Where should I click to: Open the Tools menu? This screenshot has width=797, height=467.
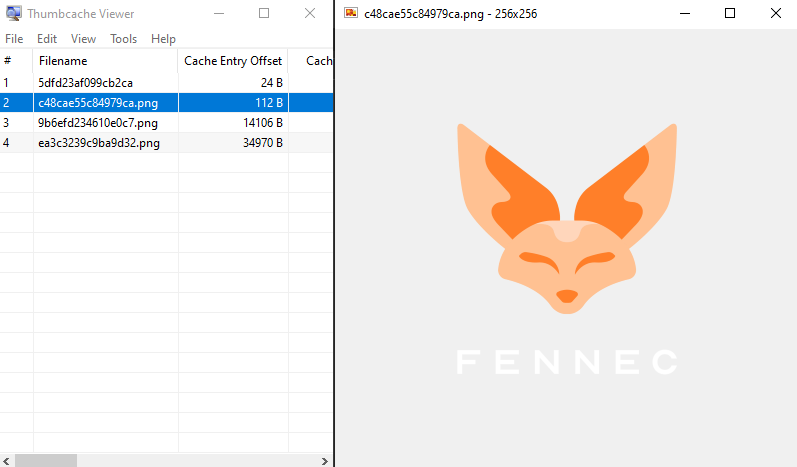pyautogui.click(x=124, y=39)
